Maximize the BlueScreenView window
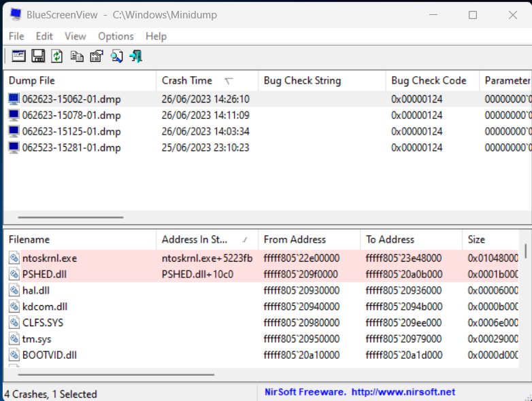The image size is (532, 401). click(473, 15)
